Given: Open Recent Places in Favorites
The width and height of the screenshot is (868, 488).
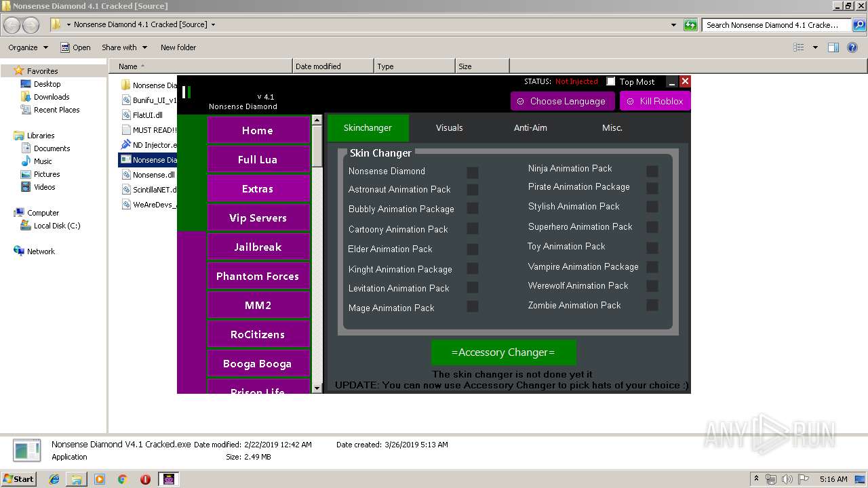Looking at the screenshot, I should [x=56, y=110].
